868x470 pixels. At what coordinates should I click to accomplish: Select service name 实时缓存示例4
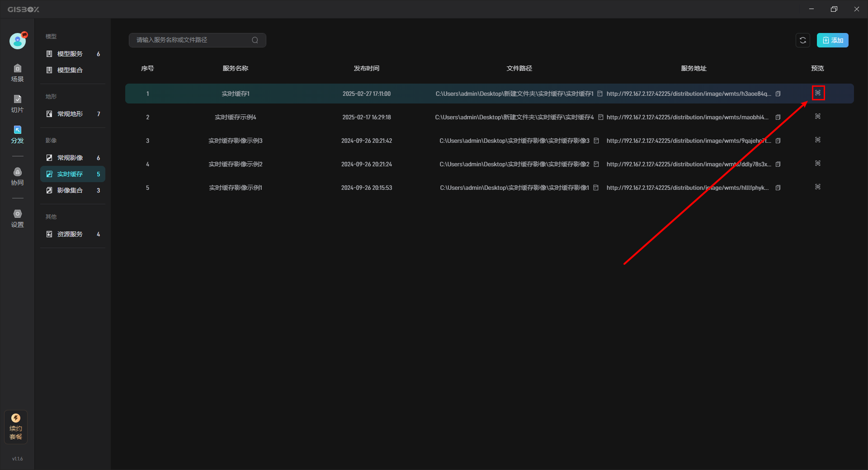[x=236, y=117]
